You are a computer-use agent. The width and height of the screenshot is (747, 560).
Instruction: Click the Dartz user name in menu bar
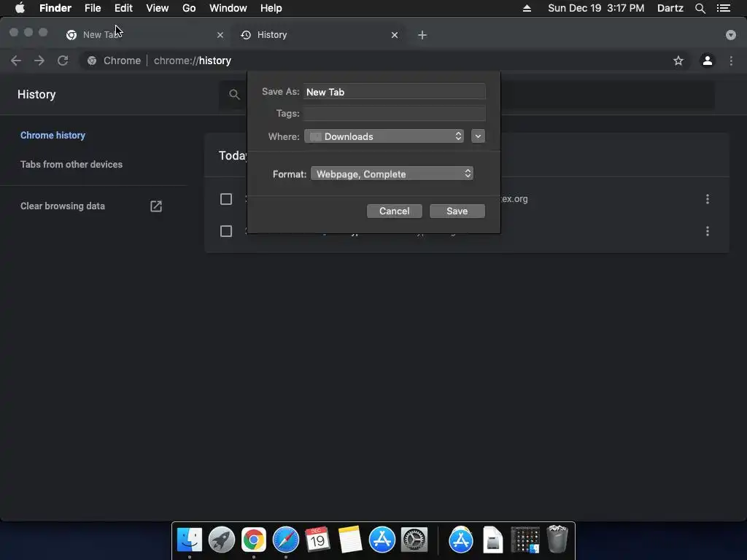point(670,8)
